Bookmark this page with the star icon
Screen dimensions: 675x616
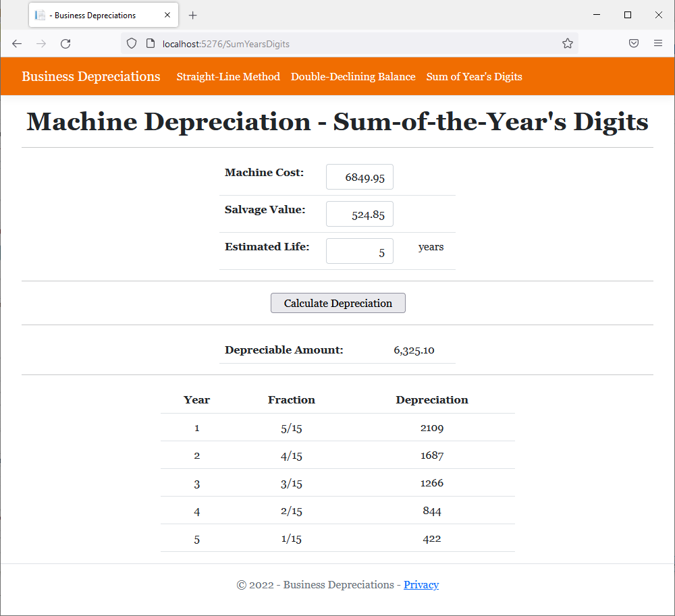pyautogui.click(x=568, y=43)
